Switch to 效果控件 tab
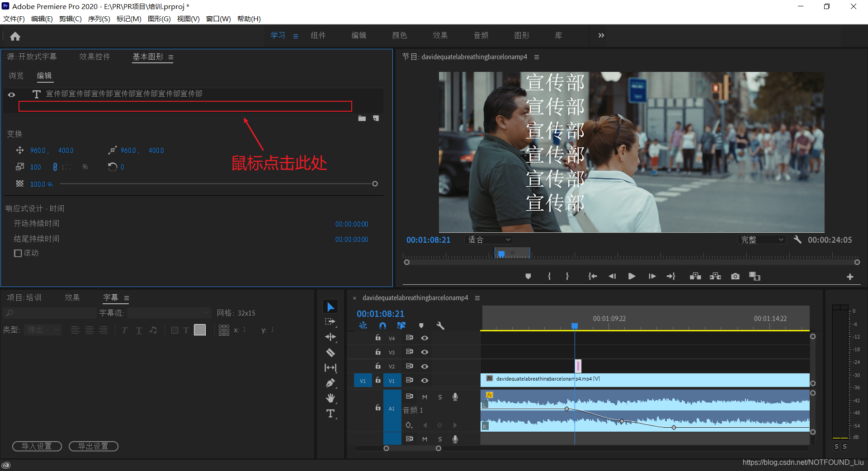The width and height of the screenshot is (868, 471). pyautogui.click(x=94, y=57)
